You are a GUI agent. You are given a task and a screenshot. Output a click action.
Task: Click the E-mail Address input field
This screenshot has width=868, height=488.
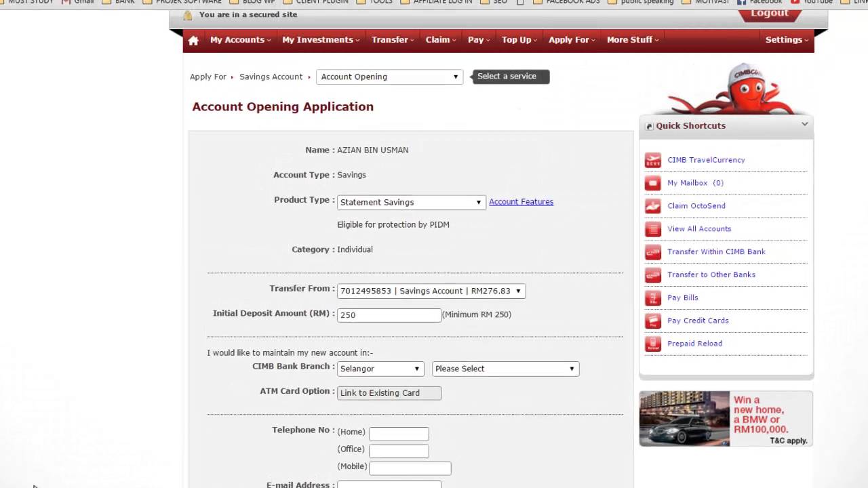click(389, 485)
